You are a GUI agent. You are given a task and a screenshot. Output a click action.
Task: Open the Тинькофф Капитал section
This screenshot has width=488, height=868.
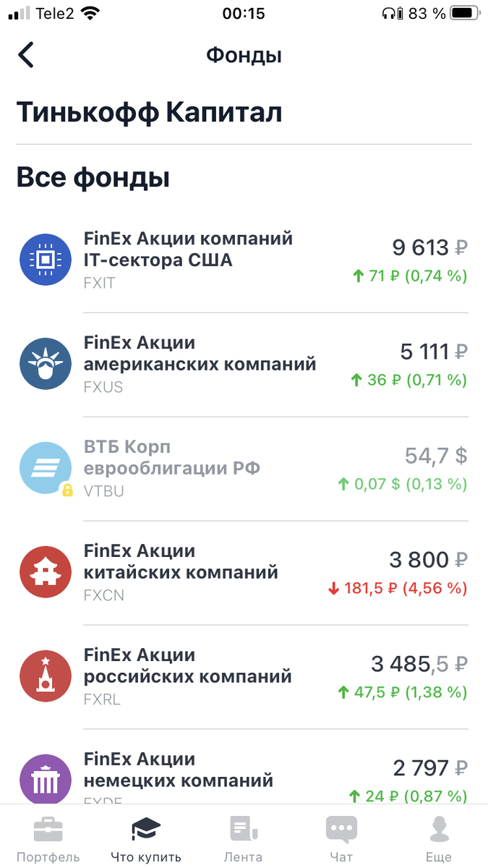pyautogui.click(x=148, y=112)
